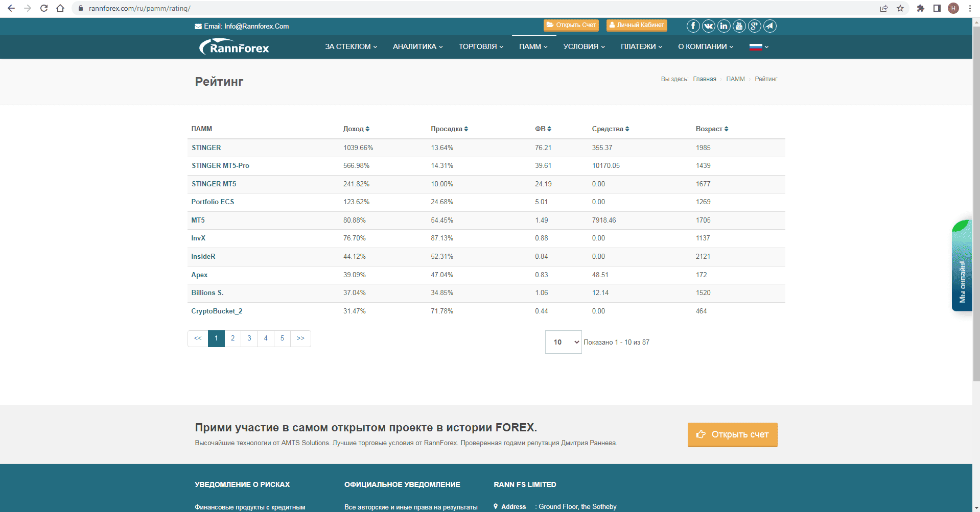Open the Facebook social icon

tap(693, 26)
